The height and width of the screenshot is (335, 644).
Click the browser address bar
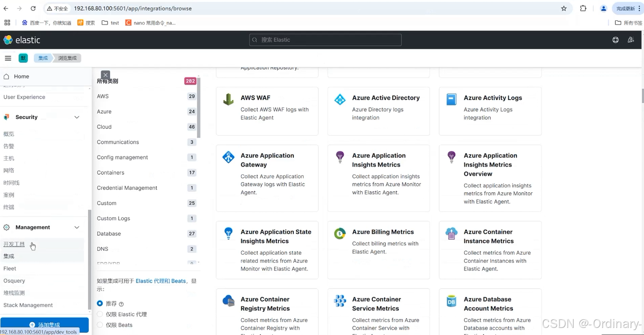tap(308, 8)
